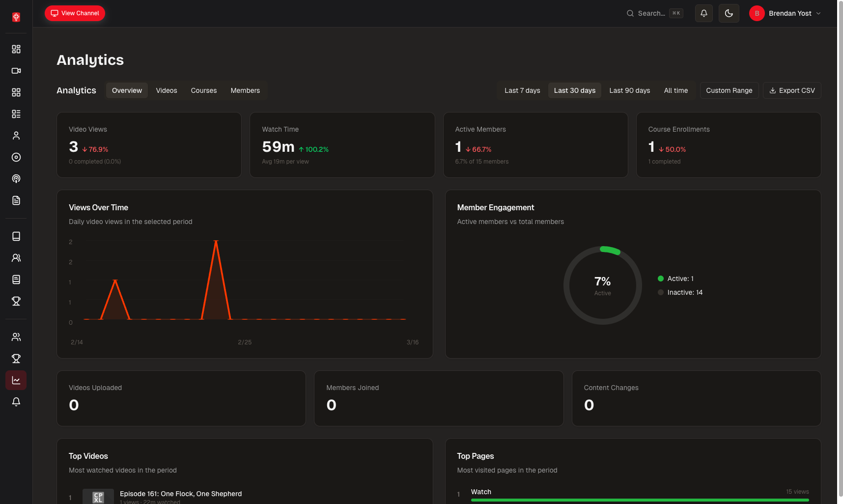Select the Last 90 days option
The width and height of the screenshot is (843, 504).
click(x=629, y=90)
